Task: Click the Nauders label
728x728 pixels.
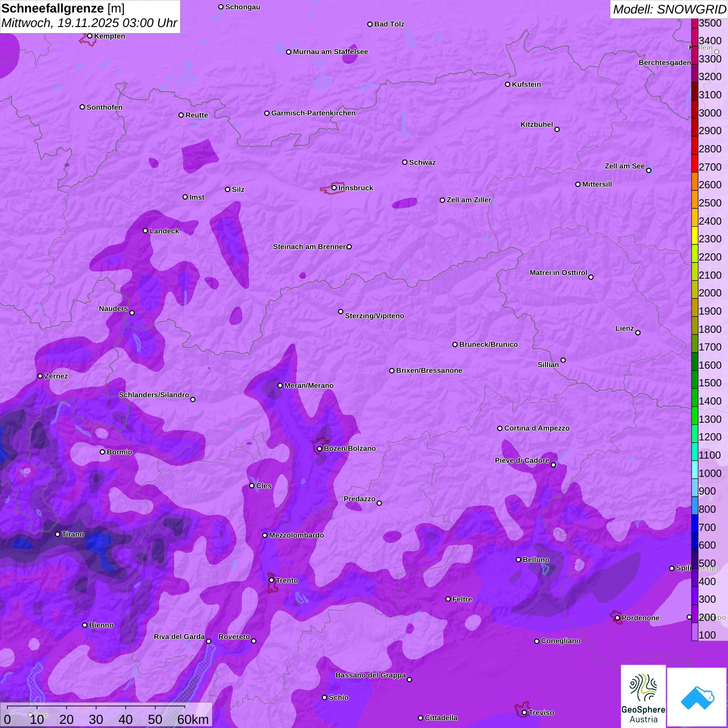Action: pos(113,308)
